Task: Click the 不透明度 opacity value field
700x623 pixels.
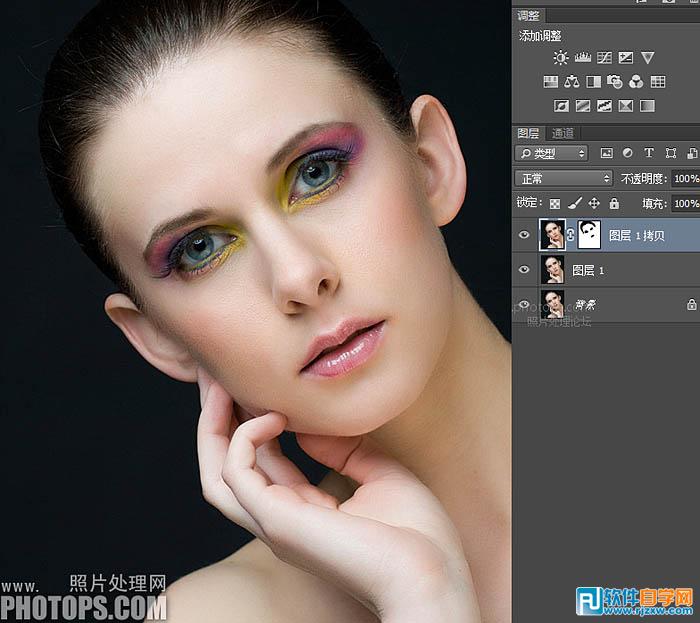Action: pos(686,179)
